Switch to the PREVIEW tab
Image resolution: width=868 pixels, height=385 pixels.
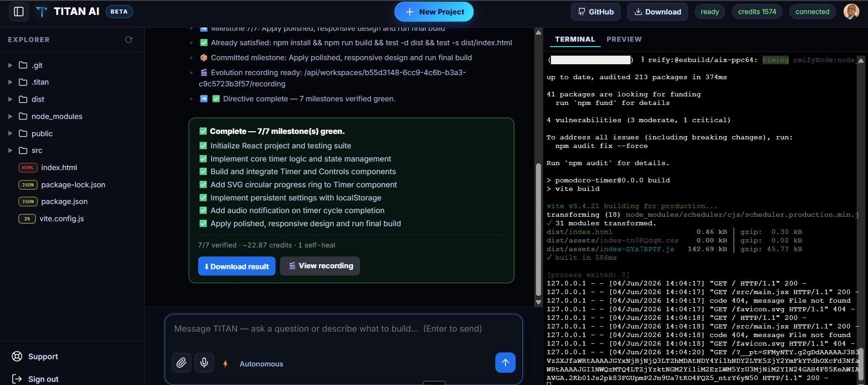624,39
